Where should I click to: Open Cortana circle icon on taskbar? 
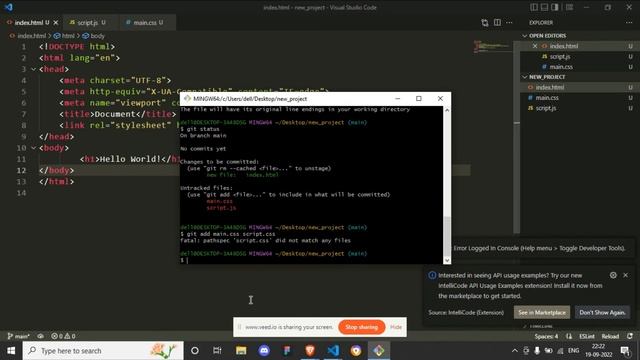click(195, 351)
